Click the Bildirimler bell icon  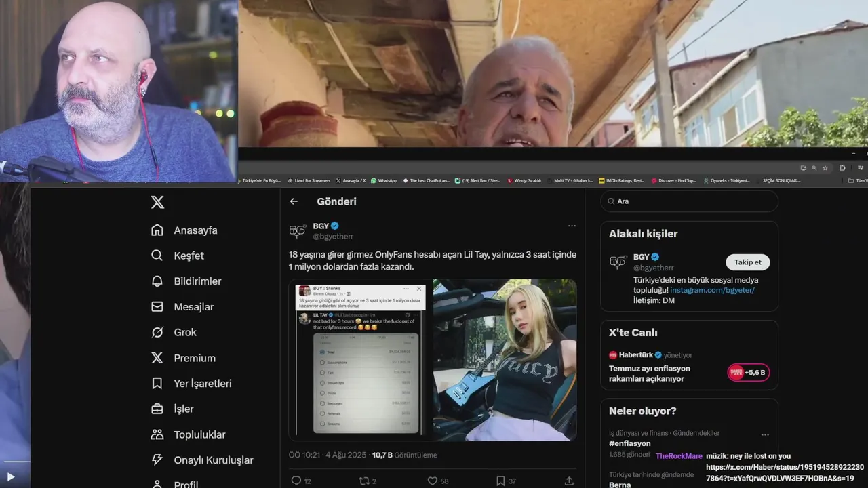coord(157,281)
